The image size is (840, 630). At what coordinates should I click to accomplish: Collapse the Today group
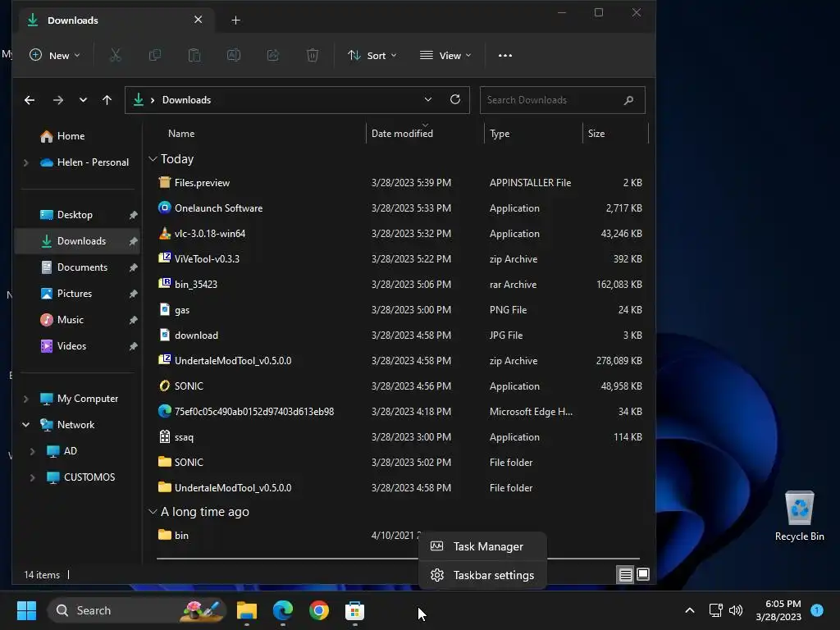pos(153,159)
